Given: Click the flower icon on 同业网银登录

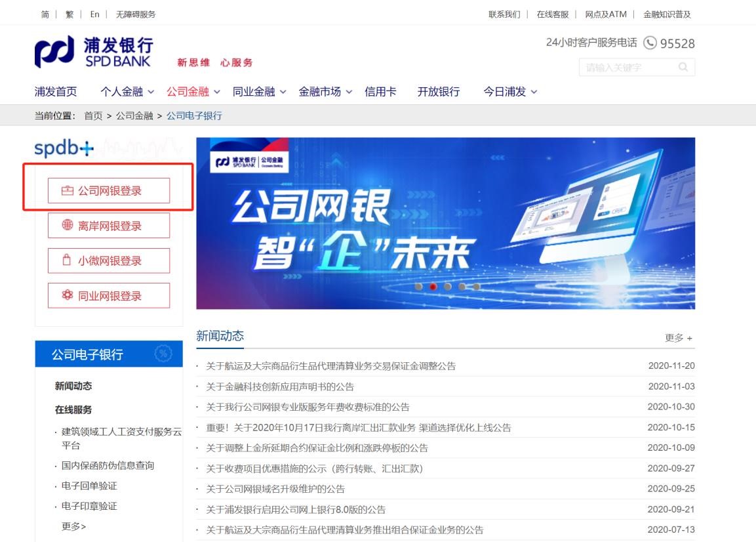Looking at the screenshot, I should point(68,295).
